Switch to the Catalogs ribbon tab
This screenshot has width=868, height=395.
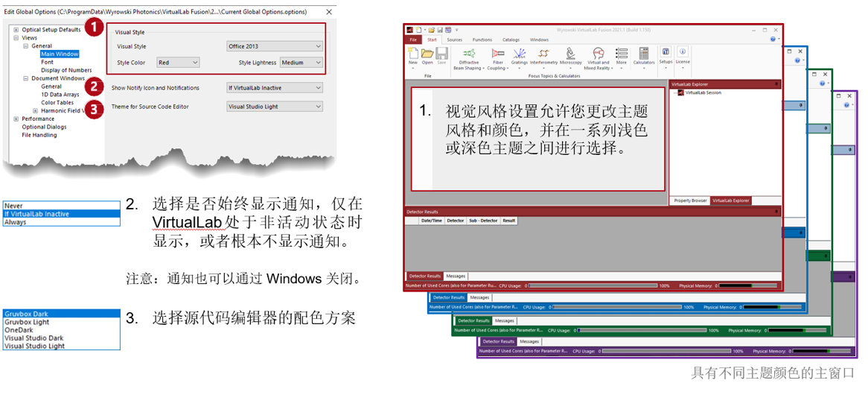[511, 40]
